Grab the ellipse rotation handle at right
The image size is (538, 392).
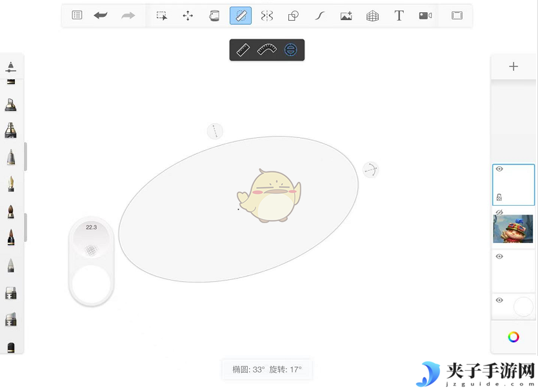(370, 170)
